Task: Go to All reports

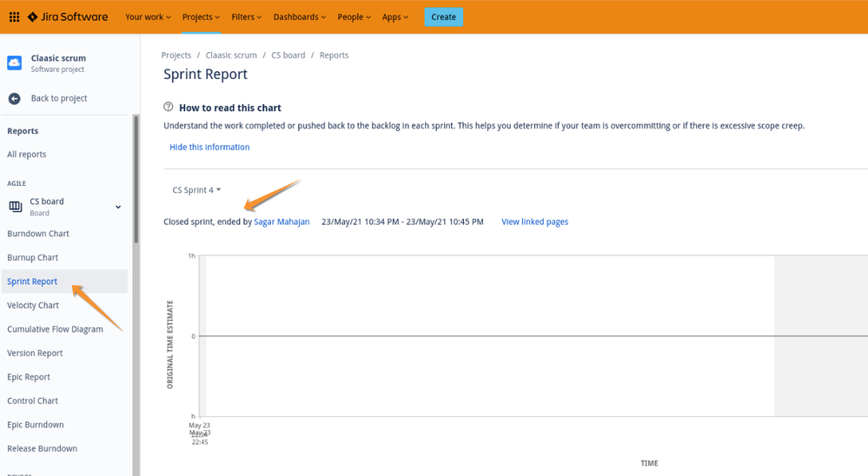Action: coord(27,155)
